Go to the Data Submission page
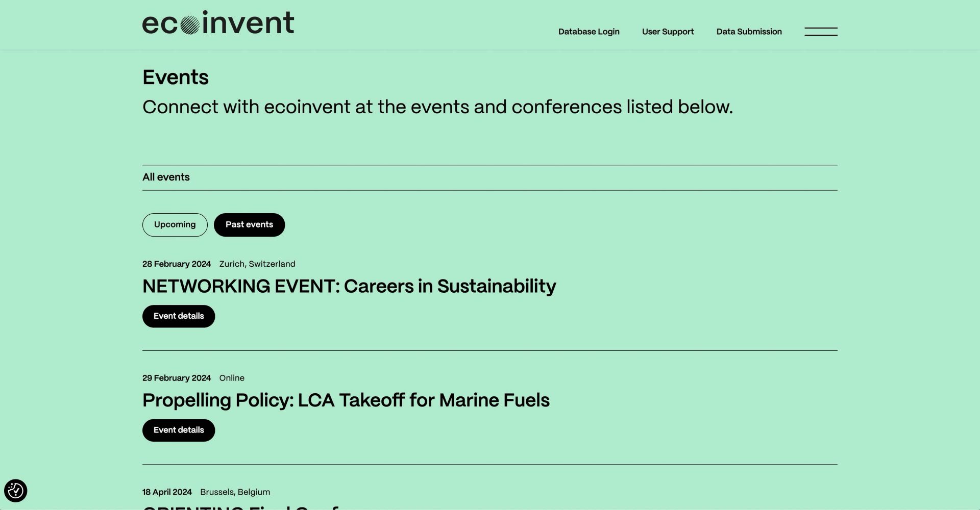 point(749,32)
